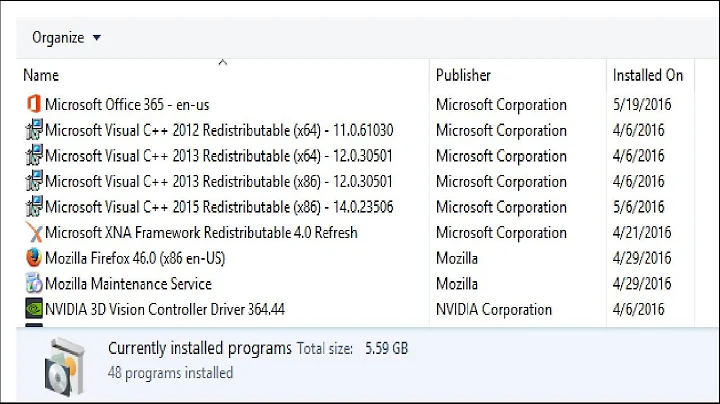Click the 48 programs installed text
Screen dimensions: 720x404
pyautogui.click(x=170, y=373)
